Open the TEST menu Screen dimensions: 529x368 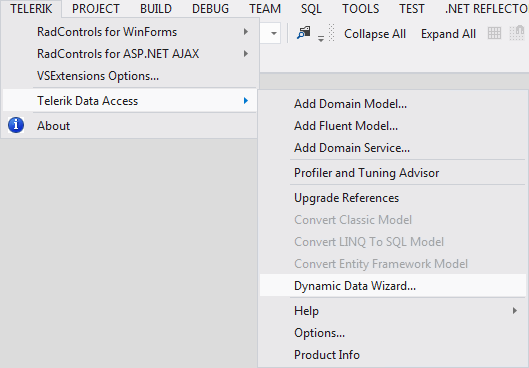[x=412, y=9]
